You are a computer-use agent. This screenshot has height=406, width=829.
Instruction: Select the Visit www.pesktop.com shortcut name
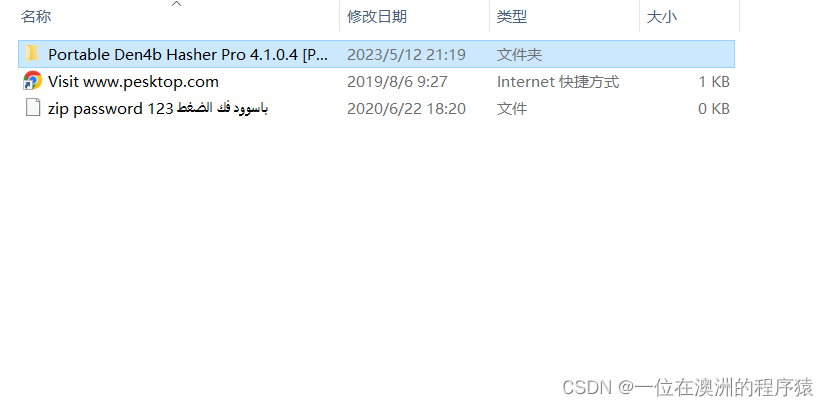[x=133, y=81]
